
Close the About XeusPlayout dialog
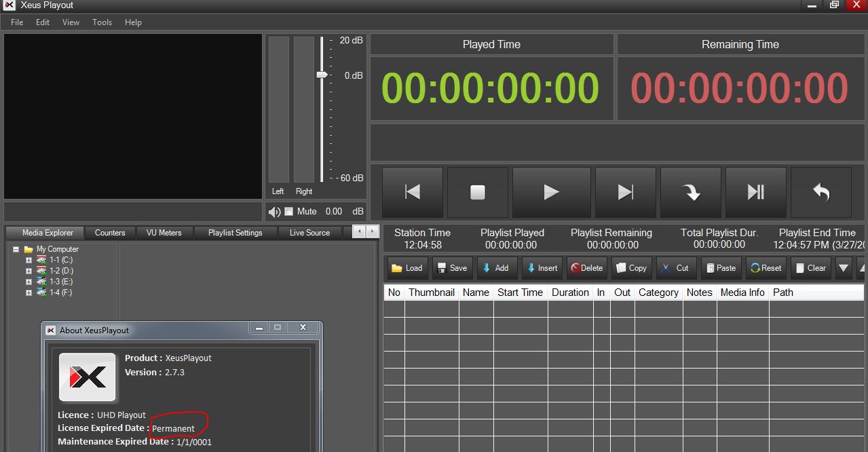tap(303, 327)
